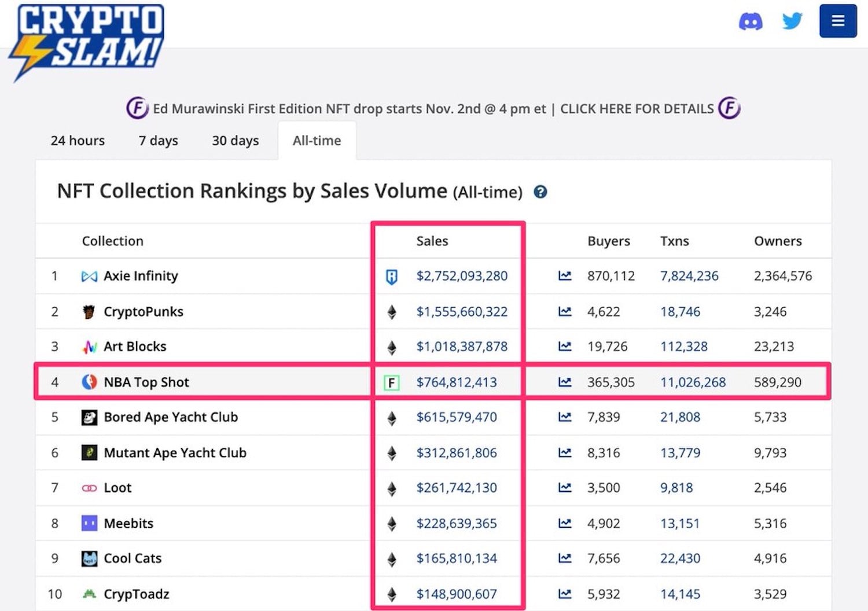Click the Ronin shield icon for Axie
868x611 pixels.
point(392,277)
